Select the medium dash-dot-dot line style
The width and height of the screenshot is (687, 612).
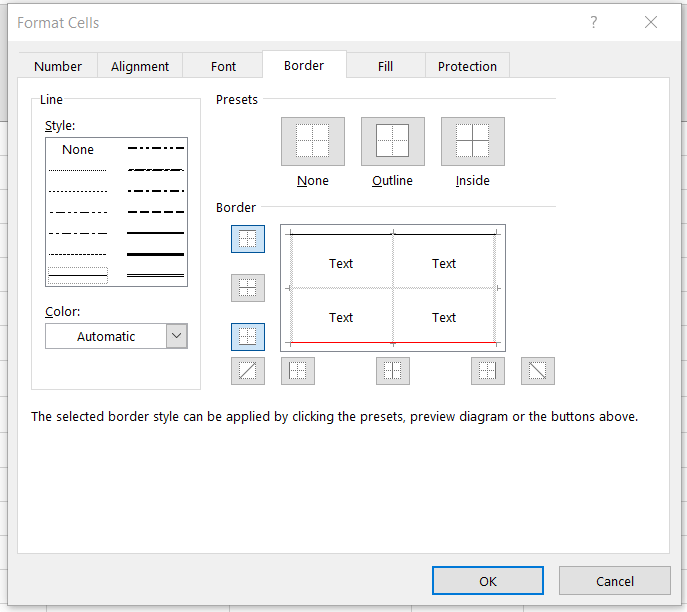[156, 148]
